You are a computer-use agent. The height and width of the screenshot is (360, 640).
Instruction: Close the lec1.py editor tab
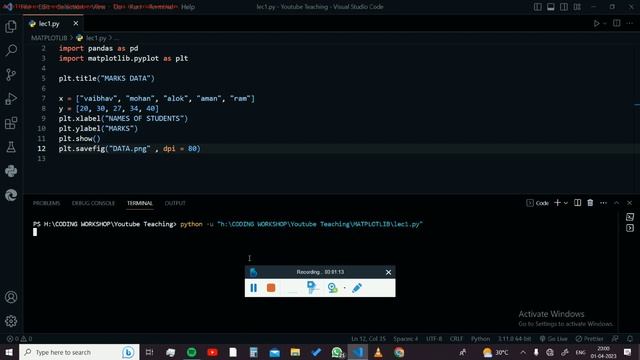tap(76, 23)
